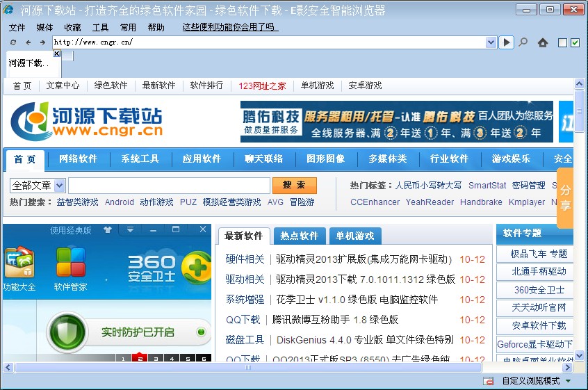Go back with the left arrow icon

28,42
